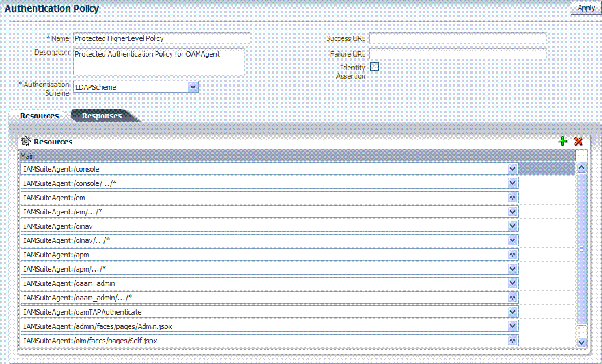Open dropdown arrow for IAMSuiteAgent:/oamTAPAuthenticate row
The width and height of the screenshot is (602, 364).
pyautogui.click(x=512, y=312)
